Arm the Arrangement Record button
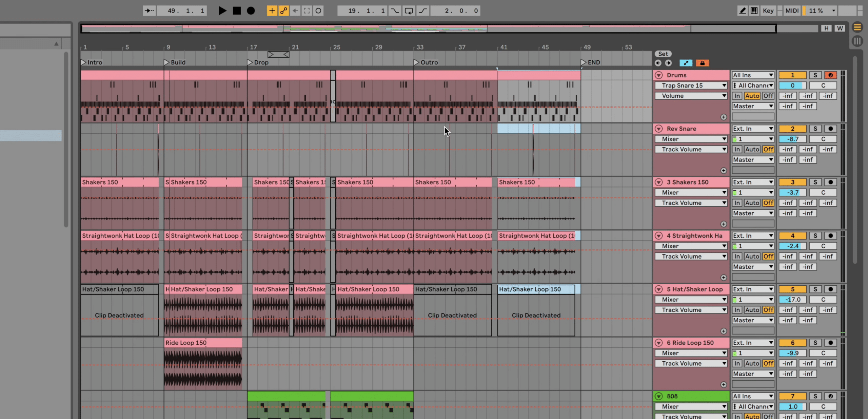The width and height of the screenshot is (868, 419). [x=251, y=11]
